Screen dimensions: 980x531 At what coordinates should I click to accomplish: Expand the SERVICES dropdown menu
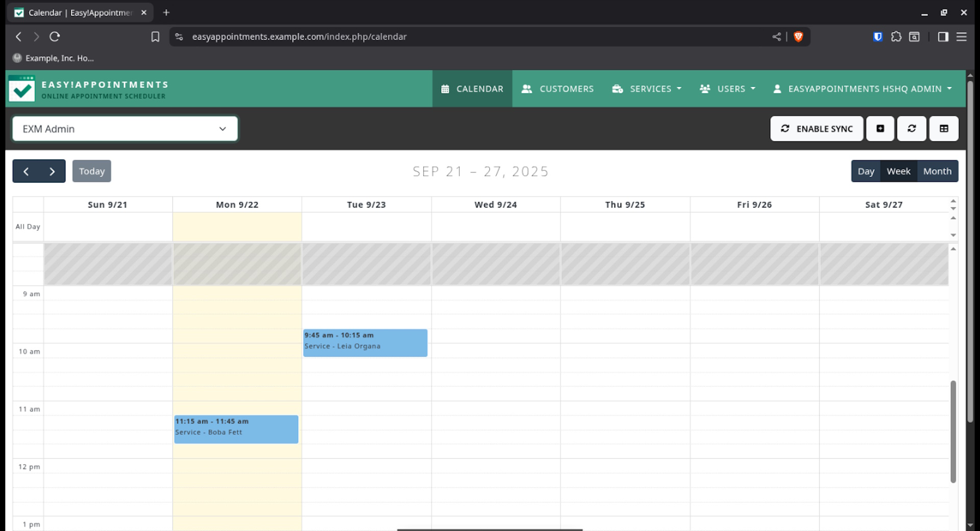646,88
